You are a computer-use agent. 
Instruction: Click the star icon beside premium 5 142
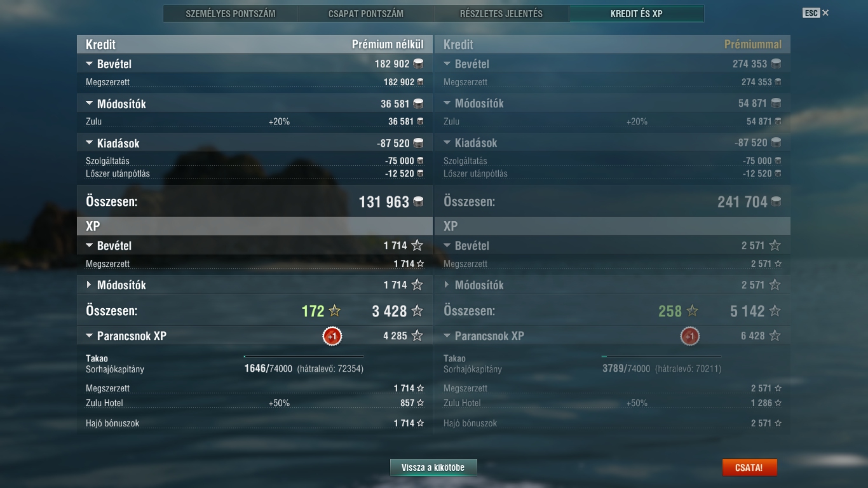click(775, 311)
